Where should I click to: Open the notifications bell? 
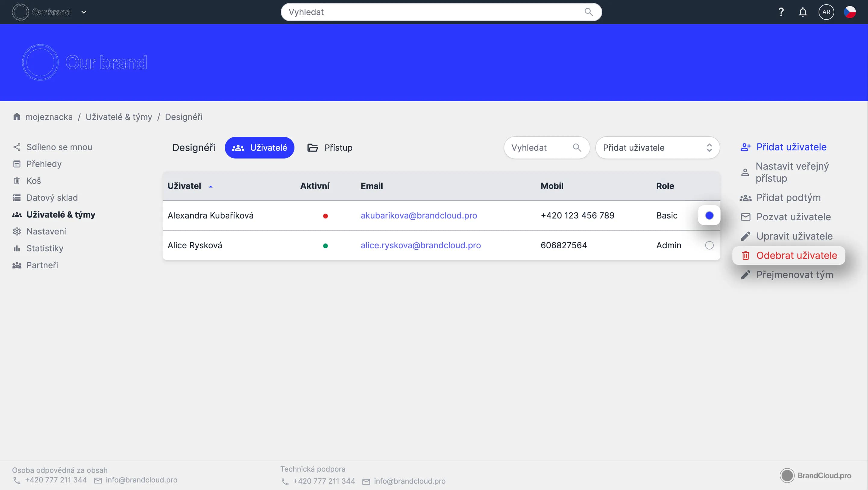coord(803,12)
